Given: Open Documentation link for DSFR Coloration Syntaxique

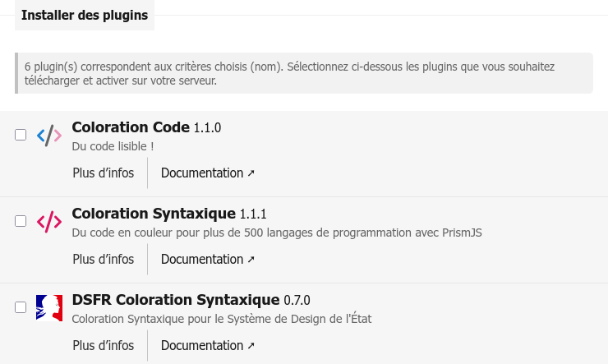Looking at the screenshot, I should click(x=207, y=346).
